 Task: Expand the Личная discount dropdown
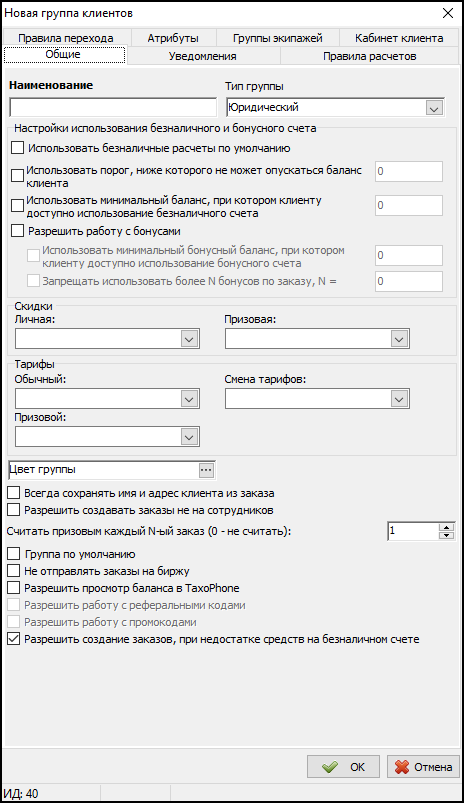(189, 339)
